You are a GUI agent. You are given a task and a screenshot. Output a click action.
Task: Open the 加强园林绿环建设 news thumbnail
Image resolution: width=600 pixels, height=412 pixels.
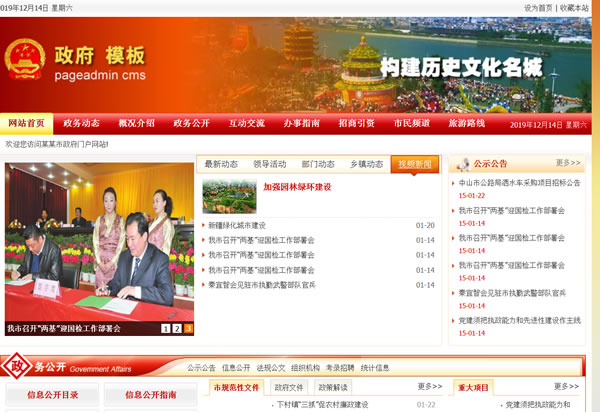pyautogui.click(x=229, y=195)
